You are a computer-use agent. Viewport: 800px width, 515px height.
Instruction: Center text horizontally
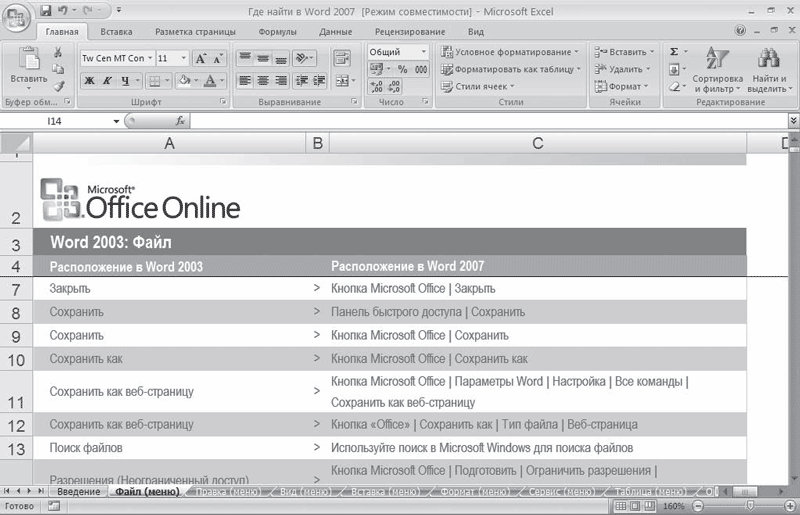pos(263,81)
